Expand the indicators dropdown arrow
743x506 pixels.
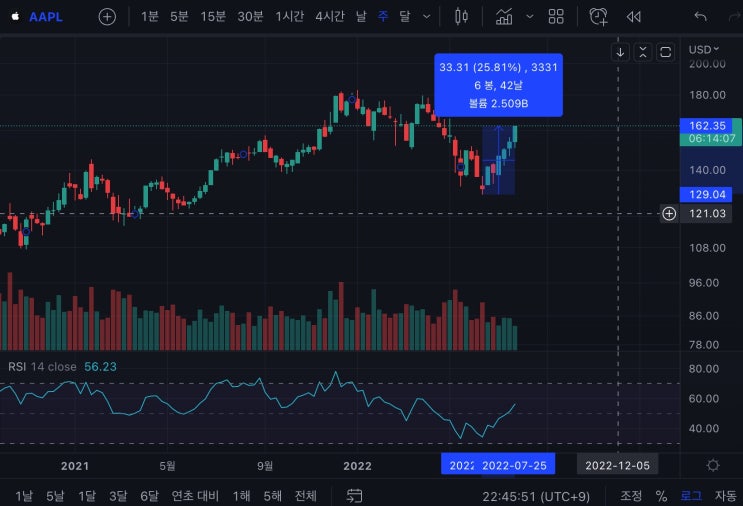pyautogui.click(x=530, y=17)
